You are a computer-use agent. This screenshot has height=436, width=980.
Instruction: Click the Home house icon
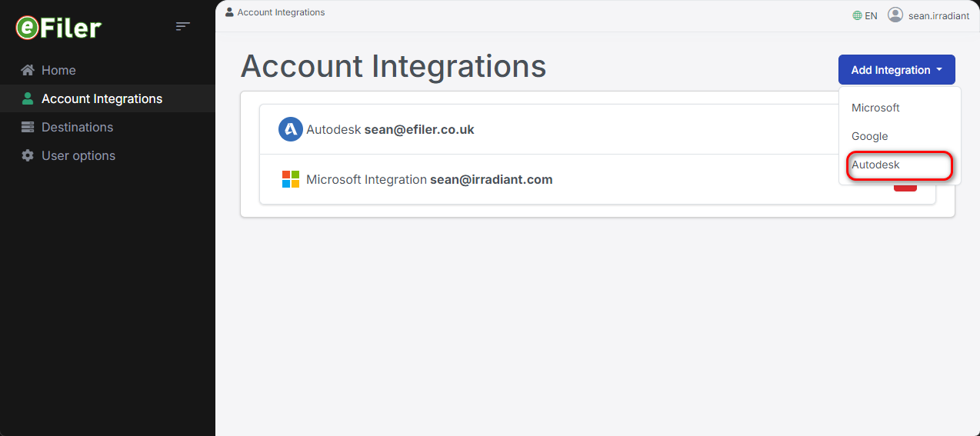tap(28, 70)
